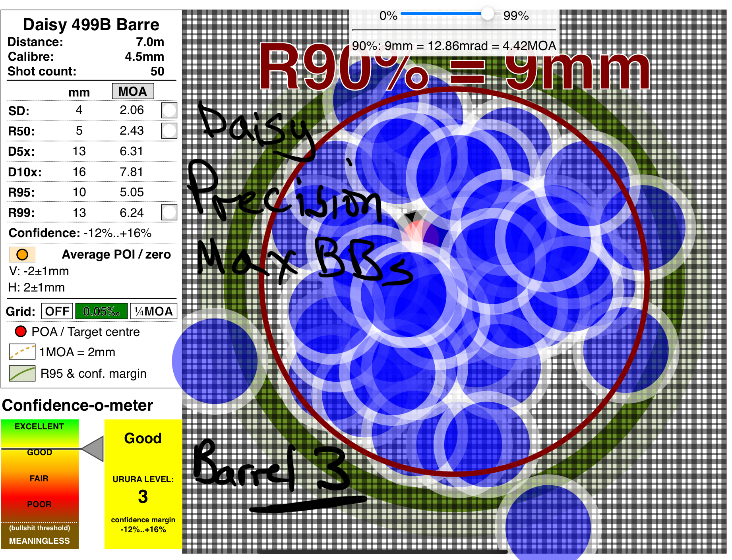The width and height of the screenshot is (732, 560).
Task: Click the mm column header
Action: coord(79,93)
